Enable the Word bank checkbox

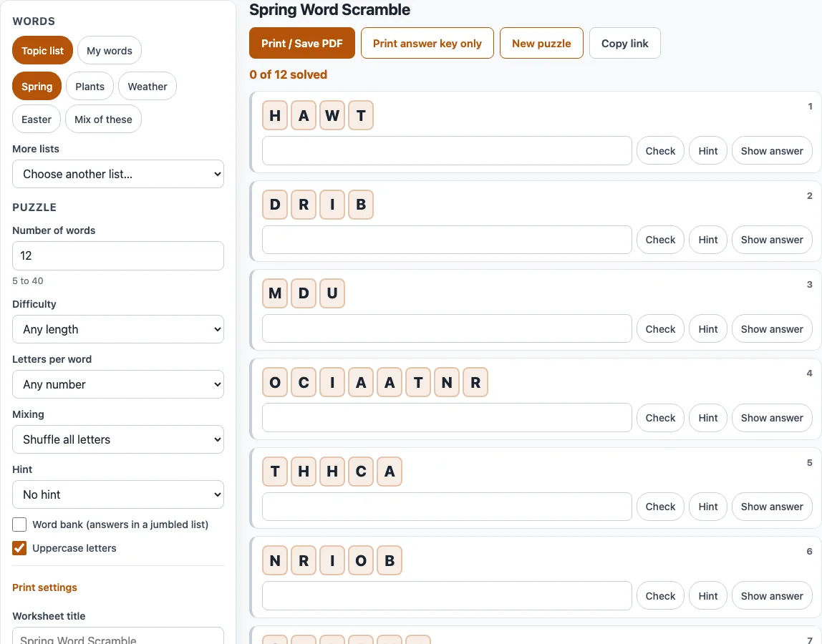point(19,525)
